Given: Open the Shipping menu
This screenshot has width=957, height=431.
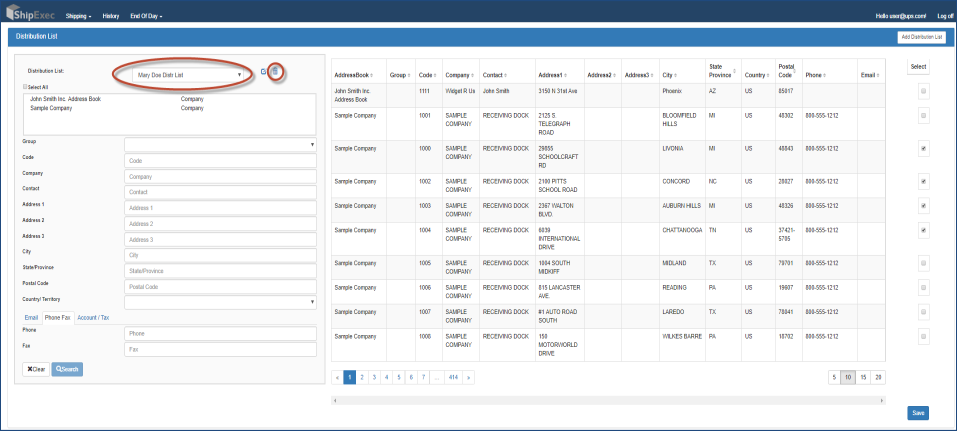Looking at the screenshot, I should pyautogui.click(x=78, y=17).
